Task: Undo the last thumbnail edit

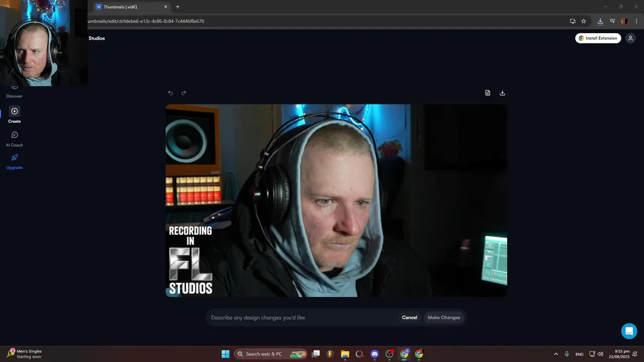Action: 170,93
